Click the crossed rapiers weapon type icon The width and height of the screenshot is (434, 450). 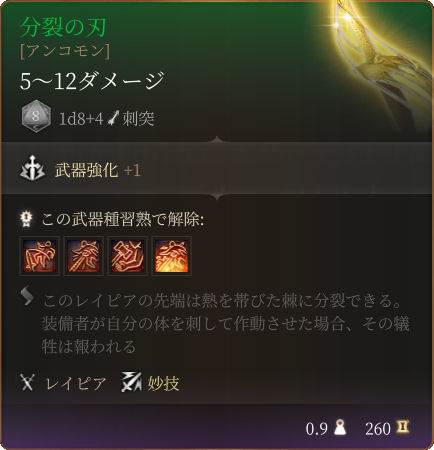point(27,382)
